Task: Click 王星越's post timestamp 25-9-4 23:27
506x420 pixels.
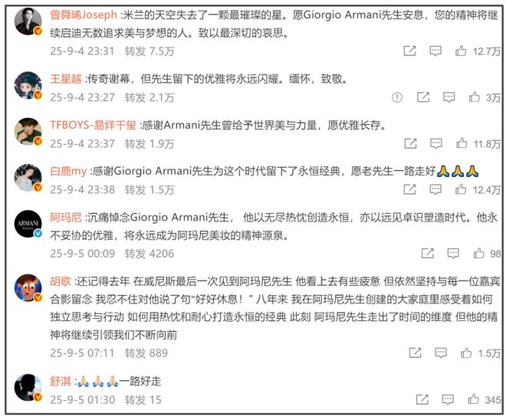Action: [82, 97]
